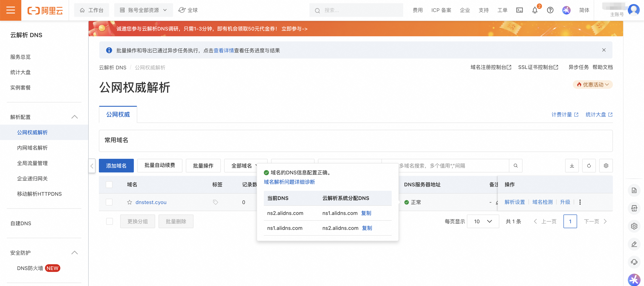
Task: Star the dnstest.cyou domain as favorite
Action: [x=129, y=202]
